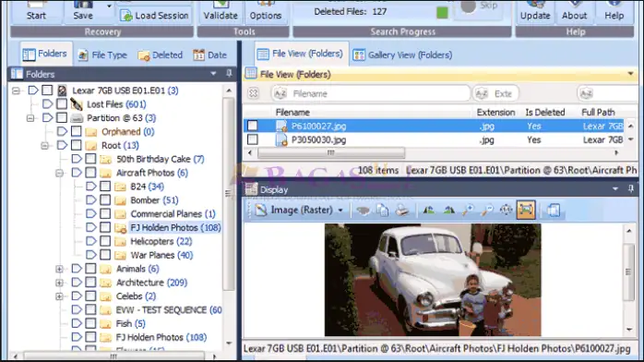Click the Copy icon in Display toolbar
The width and height of the screenshot is (644, 362).
pos(383,211)
